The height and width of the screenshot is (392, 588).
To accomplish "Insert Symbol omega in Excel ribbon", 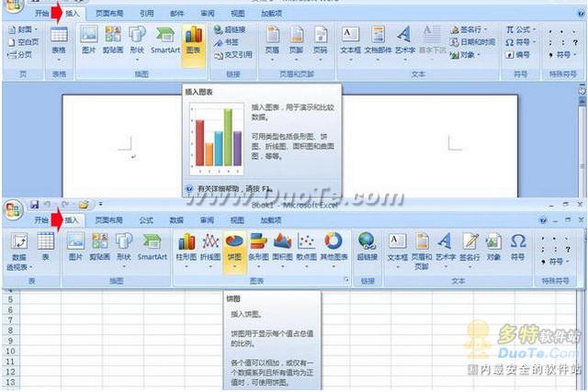I will tap(517, 247).
